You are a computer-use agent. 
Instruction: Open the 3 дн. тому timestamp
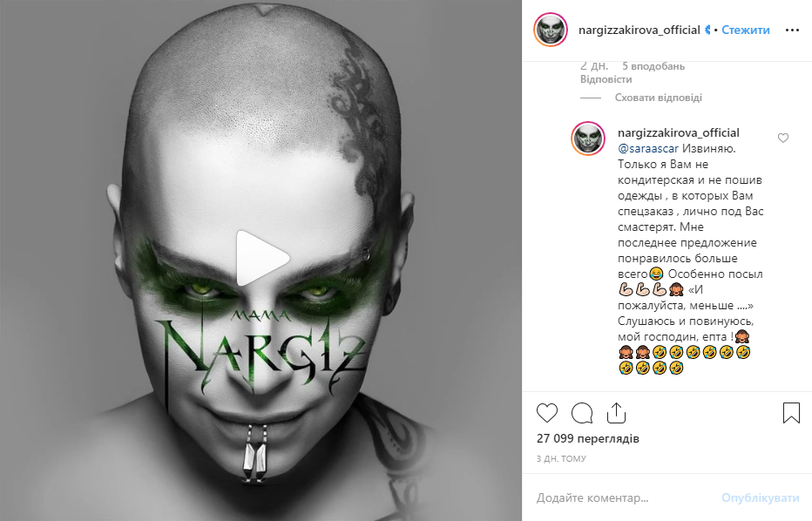[561, 458]
